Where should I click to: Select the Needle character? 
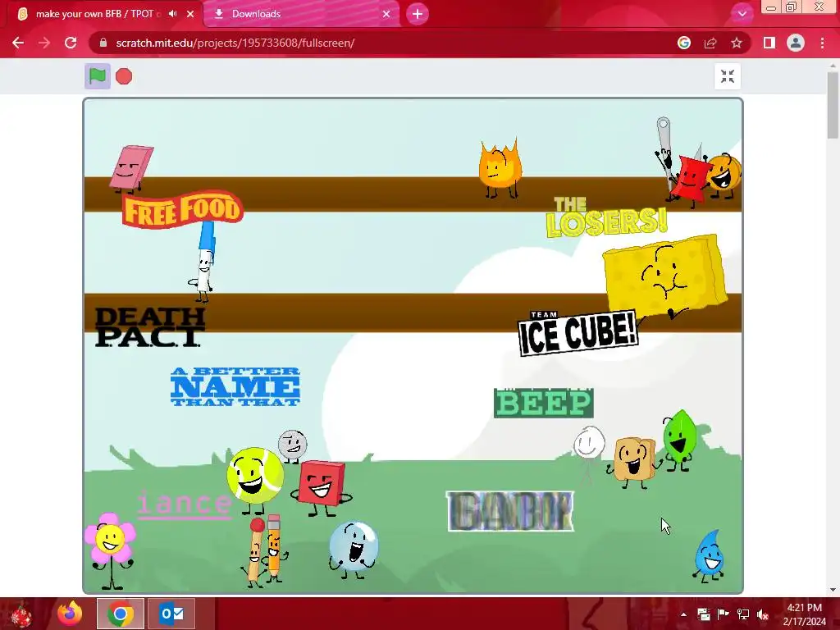pos(664,151)
